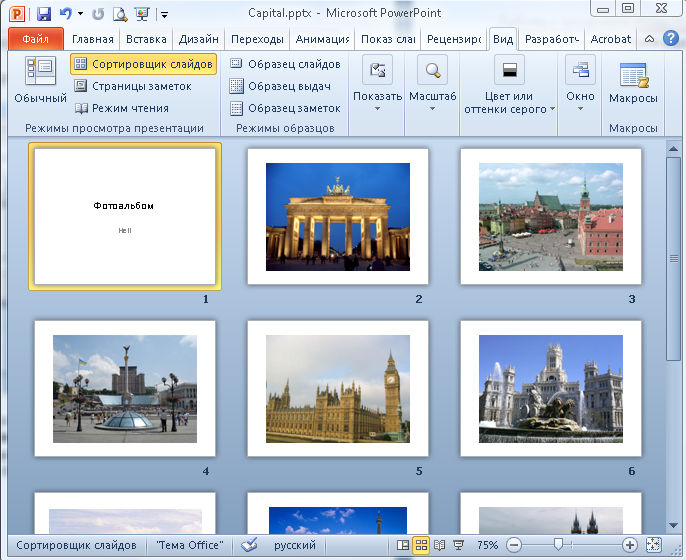Click Сортировщик слайдов status bar label
Image resolution: width=686 pixels, height=560 pixels.
(76, 545)
